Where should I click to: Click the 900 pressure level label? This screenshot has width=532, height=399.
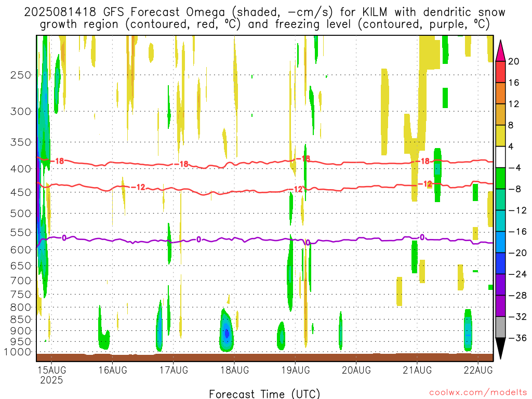tap(21, 331)
